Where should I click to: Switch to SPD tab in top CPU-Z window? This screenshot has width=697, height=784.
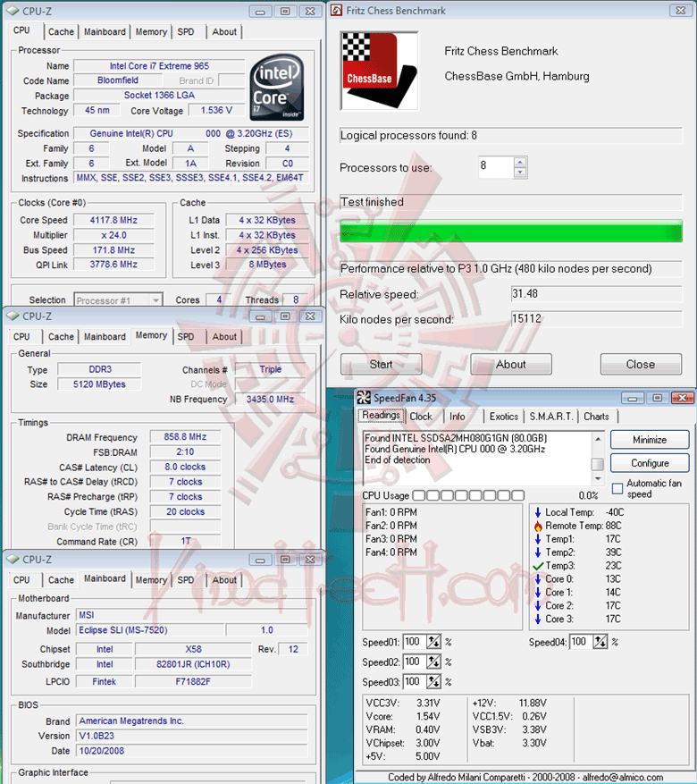186,32
